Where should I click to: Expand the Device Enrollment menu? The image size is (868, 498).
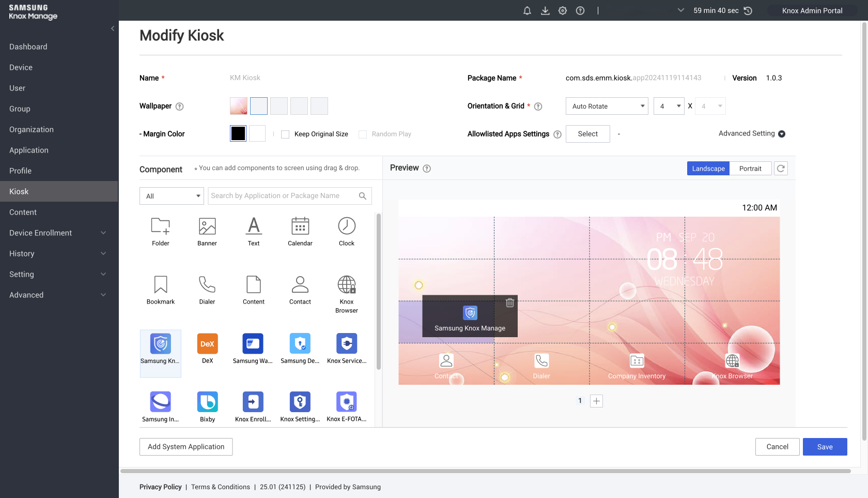click(x=57, y=233)
